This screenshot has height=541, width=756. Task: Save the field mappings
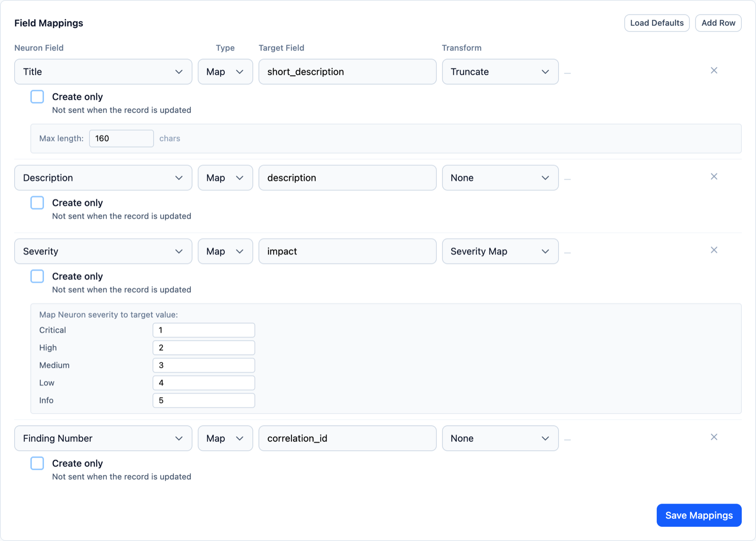[699, 515]
